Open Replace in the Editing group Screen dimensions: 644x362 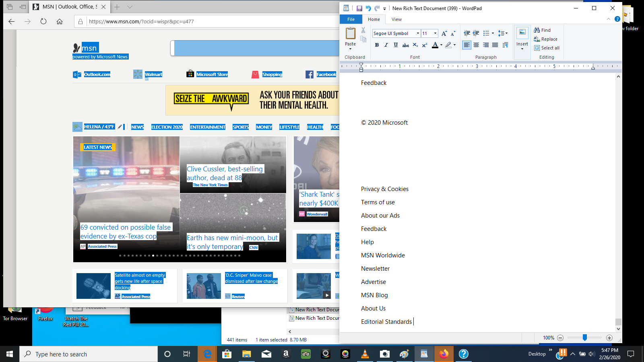(x=545, y=39)
